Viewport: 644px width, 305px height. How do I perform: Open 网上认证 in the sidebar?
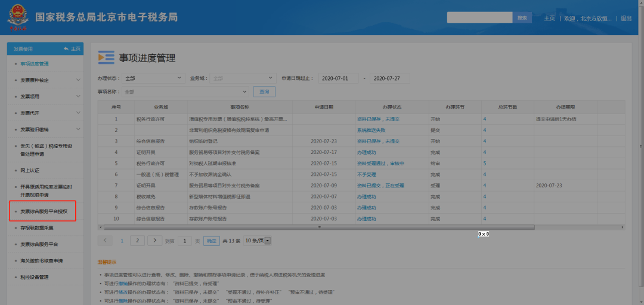tap(30, 170)
